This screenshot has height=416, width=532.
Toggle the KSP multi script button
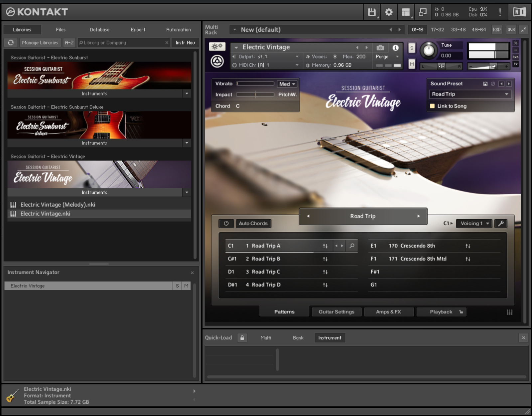tap(497, 30)
